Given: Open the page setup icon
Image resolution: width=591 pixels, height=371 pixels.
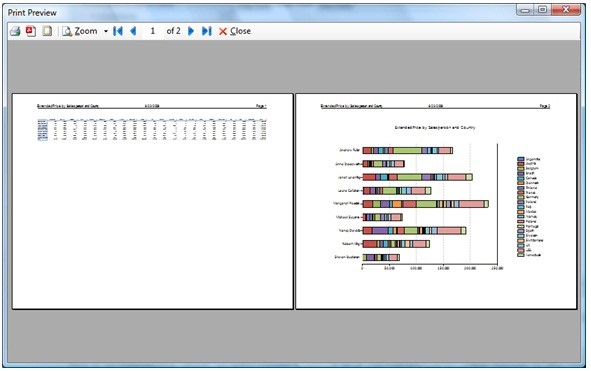Looking at the screenshot, I should 47,31.
